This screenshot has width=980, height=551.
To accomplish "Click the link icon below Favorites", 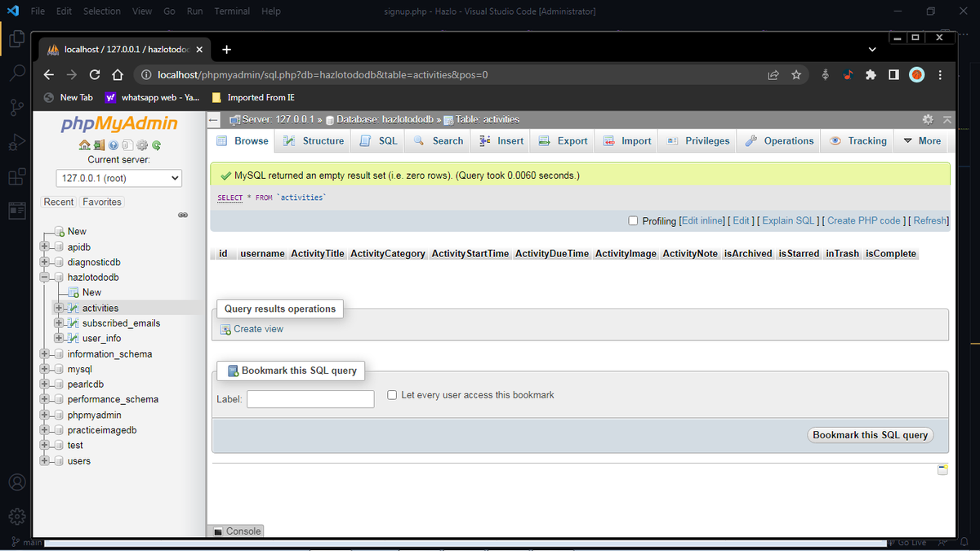I will 183,215.
